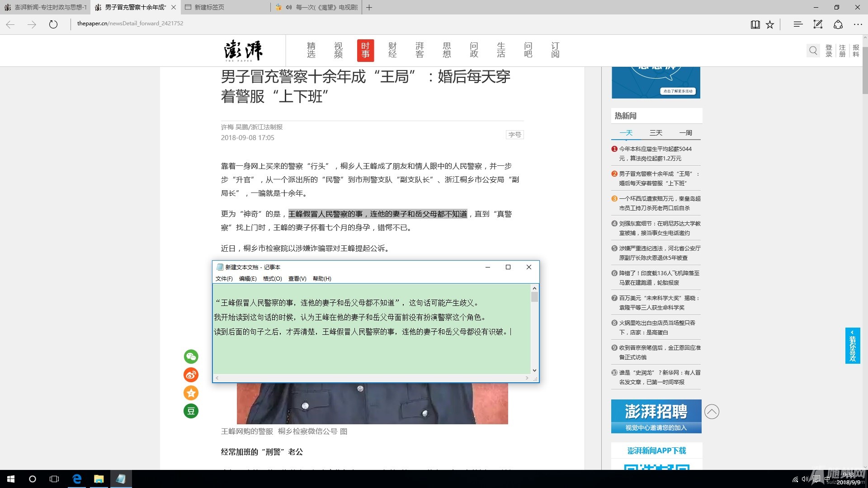Add page to favorites star

click(770, 24)
